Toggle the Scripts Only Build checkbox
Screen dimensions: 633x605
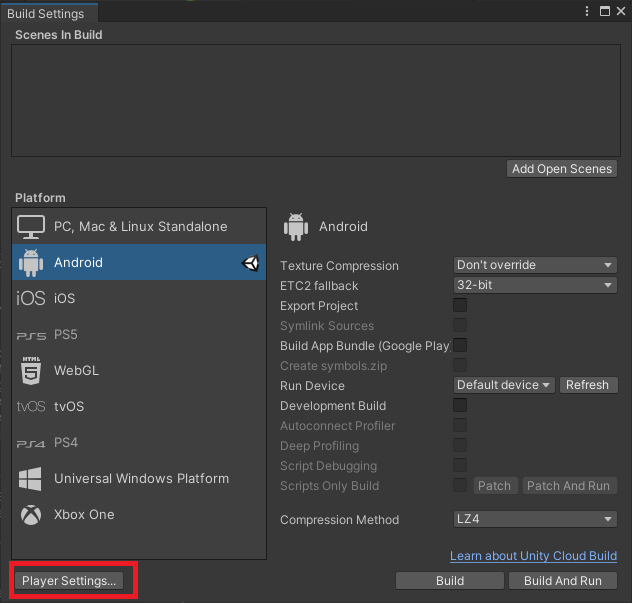460,486
